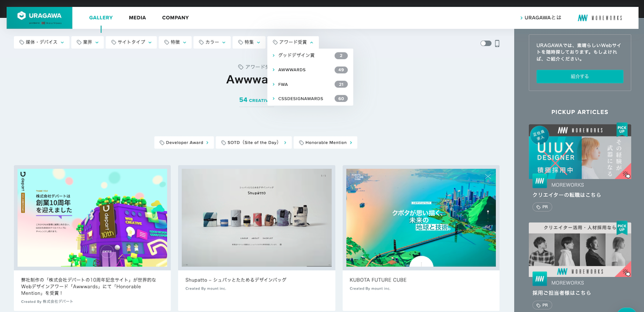Expand the 特徴 filter dropdown
The image size is (644, 312).
[x=175, y=42]
